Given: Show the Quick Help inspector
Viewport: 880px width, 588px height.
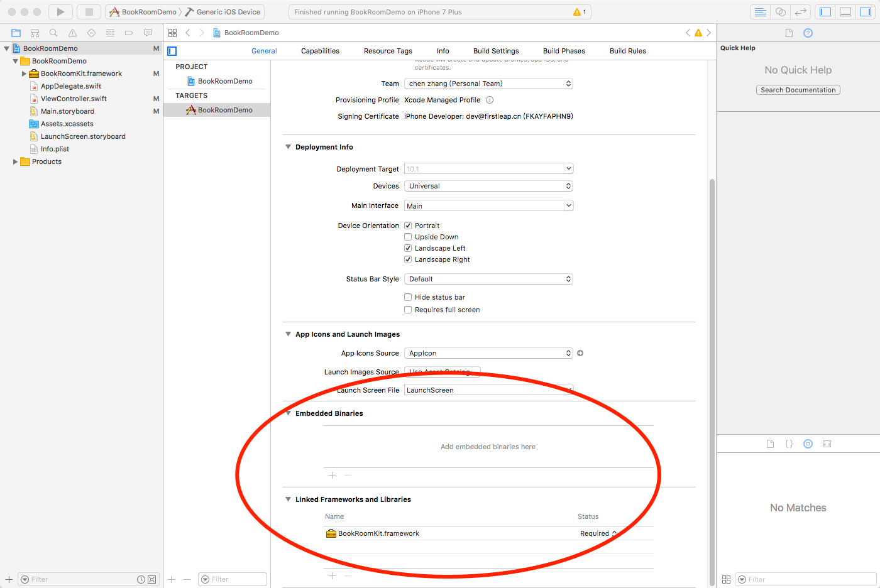Looking at the screenshot, I should coord(808,33).
